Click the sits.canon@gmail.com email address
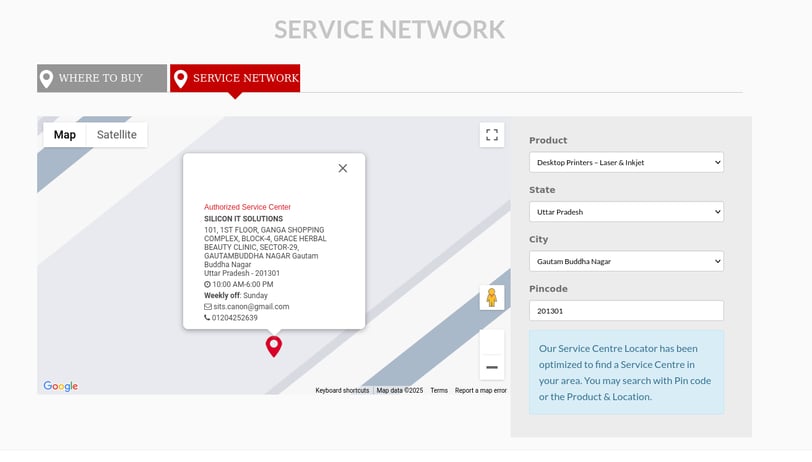The height and width of the screenshot is (462, 812). click(x=251, y=307)
